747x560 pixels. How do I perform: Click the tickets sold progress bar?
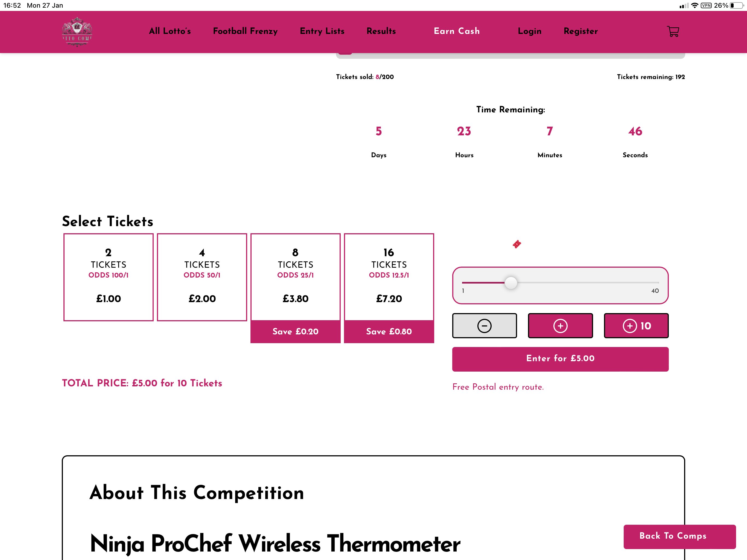pos(510,56)
